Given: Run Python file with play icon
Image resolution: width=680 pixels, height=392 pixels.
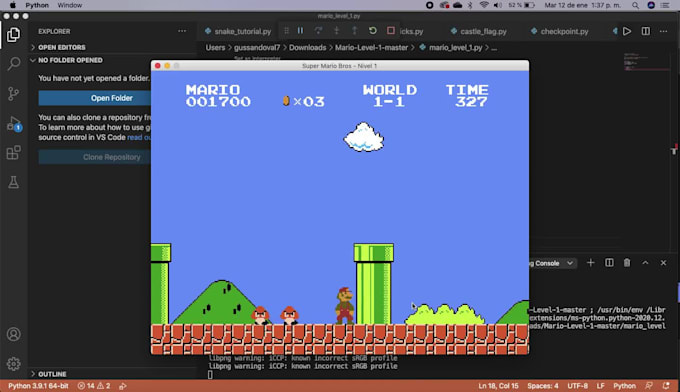Looking at the screenshot, I should 627,31.
